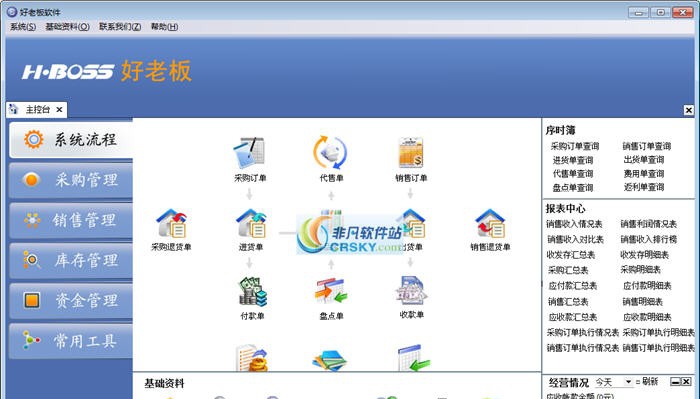Open 销售利润情况表 report

click(649, 224)
